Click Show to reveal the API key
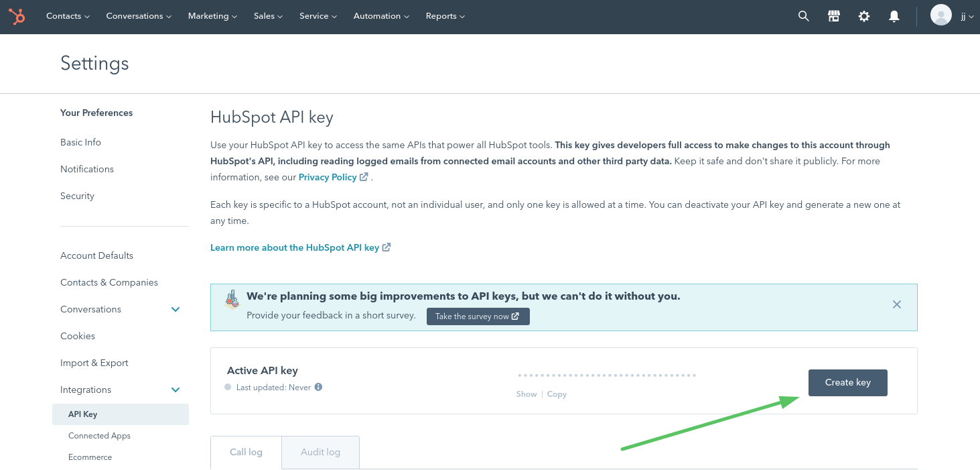The height and width of the screenshot is (470, 980). point(527,394)
